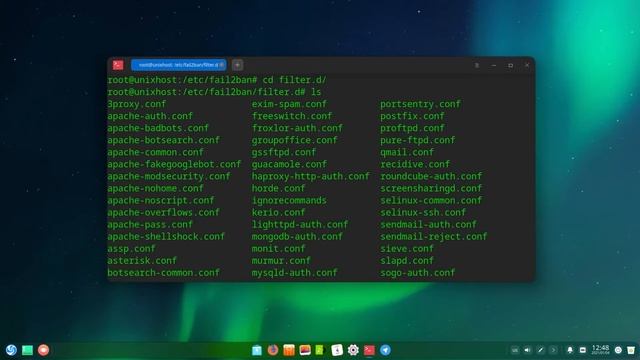Open system settings gear in the dock
Image resolution: width=640 pixels, height=360 pixels.
(353, 350)
